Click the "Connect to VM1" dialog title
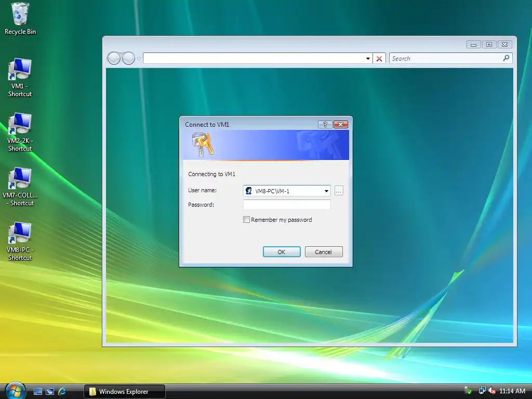 coord(207,125)
